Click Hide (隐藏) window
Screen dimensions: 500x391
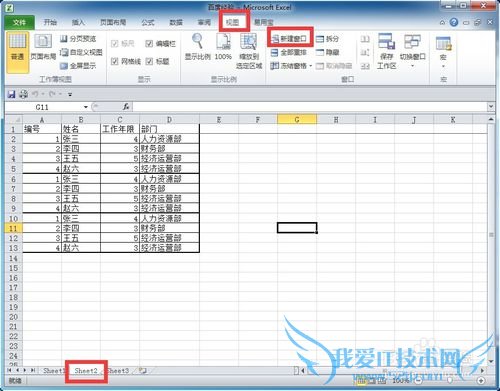[327, 52]
